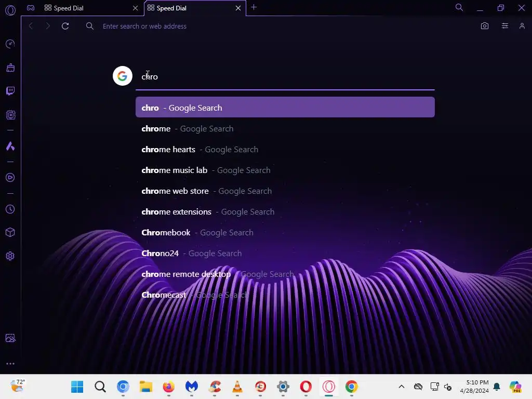
Task: Launch VLC media player from taskbar
Action: tap(237, 387)
